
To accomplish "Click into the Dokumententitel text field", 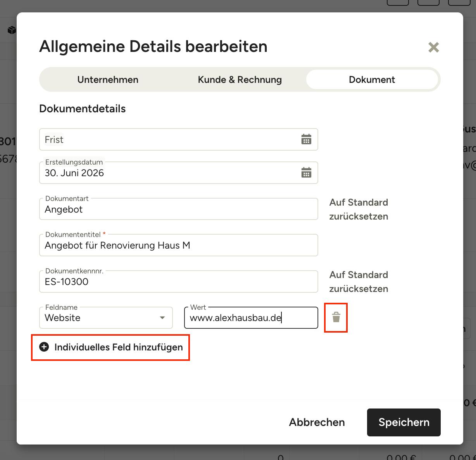I will (179, 245).
